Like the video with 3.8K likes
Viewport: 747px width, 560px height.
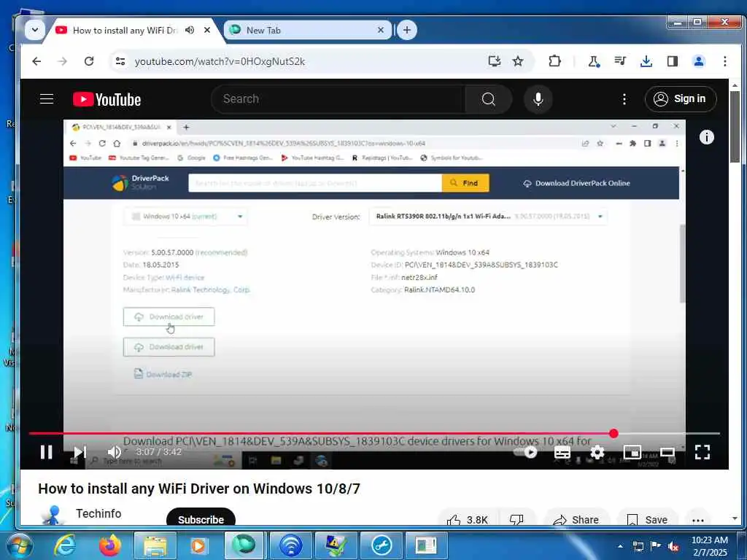pos(468,519)
